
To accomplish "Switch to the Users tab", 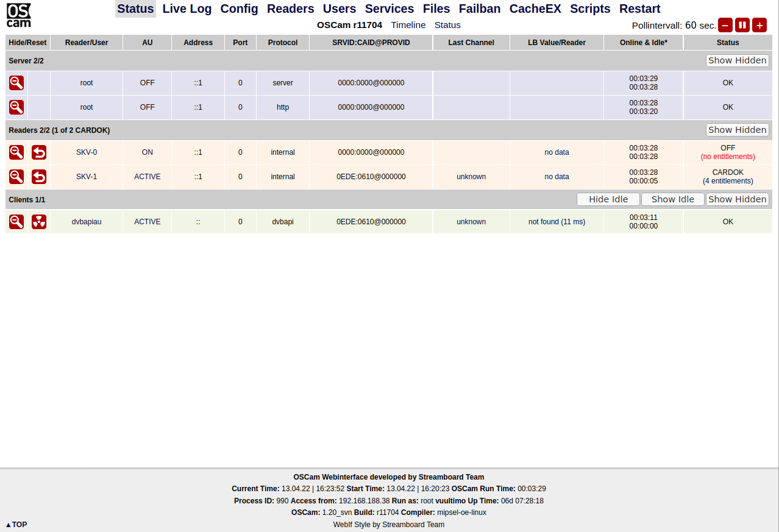I will (340, 9).
